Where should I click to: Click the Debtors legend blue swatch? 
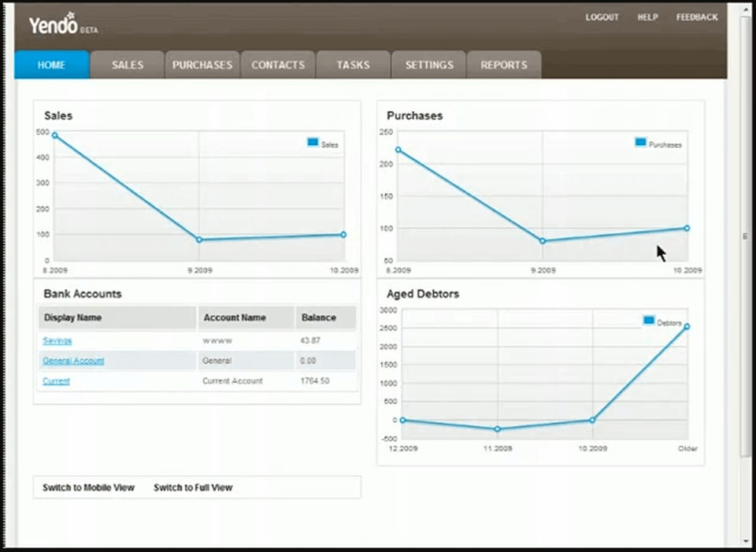coord(649,320)
